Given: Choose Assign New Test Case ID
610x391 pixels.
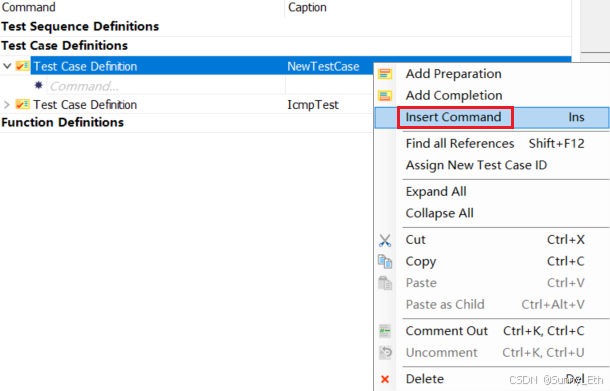Looking at the screenshot, I should [492, 165].
